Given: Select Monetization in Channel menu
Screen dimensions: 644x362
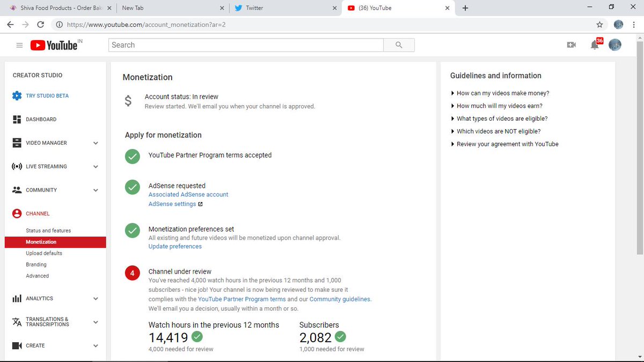Looking at the screenshot, I should [x=55, y=242].
